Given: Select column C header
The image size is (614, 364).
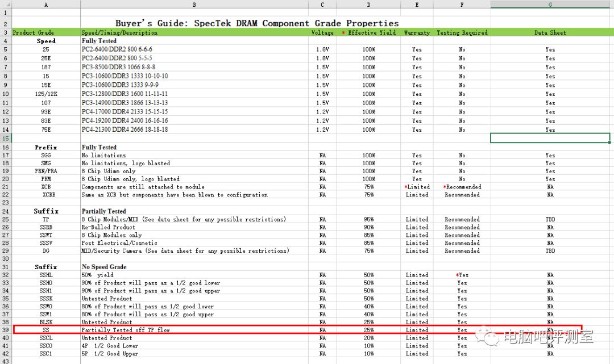Looking at the screenshot, I should 322,5.
